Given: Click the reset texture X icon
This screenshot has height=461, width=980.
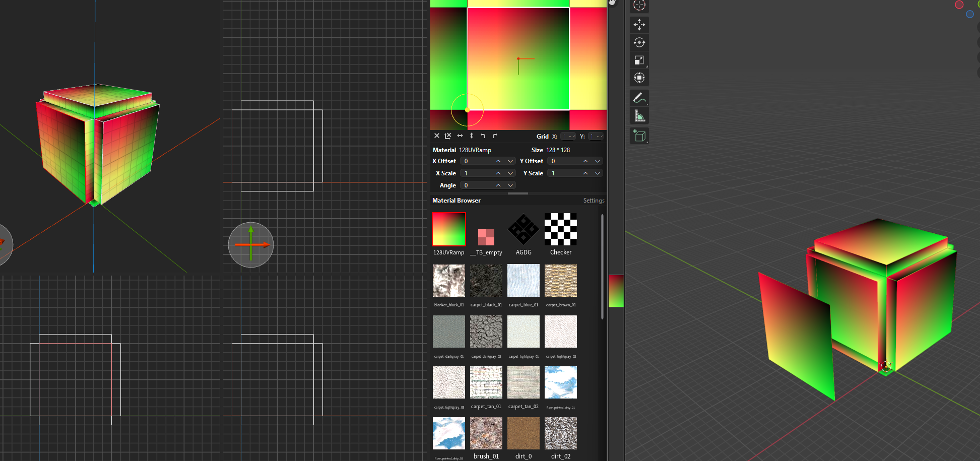Looking at the screenshot, I should tap(437, 136).
